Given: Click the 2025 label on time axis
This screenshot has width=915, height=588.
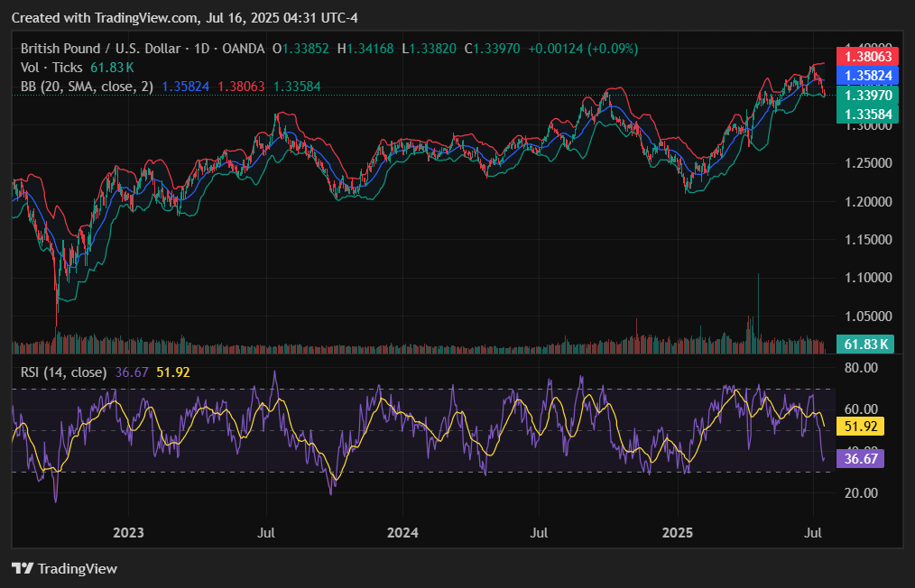Looking at the screenshot, I should coord(678,533).
